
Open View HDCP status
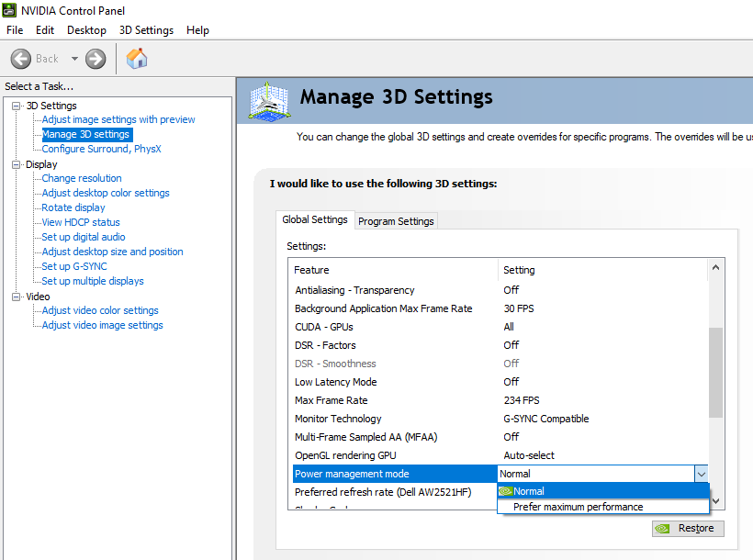[x=81, y=222]
